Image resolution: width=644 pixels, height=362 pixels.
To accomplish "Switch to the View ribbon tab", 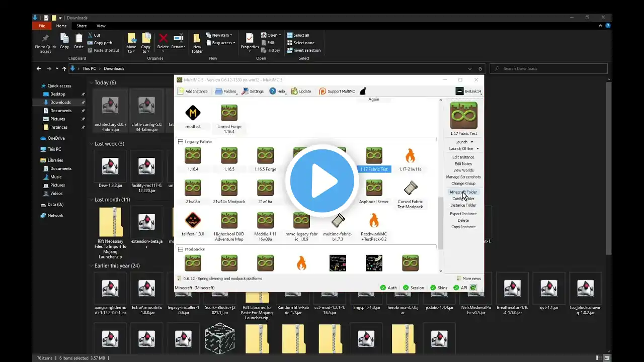I will (x=101, y=26).
